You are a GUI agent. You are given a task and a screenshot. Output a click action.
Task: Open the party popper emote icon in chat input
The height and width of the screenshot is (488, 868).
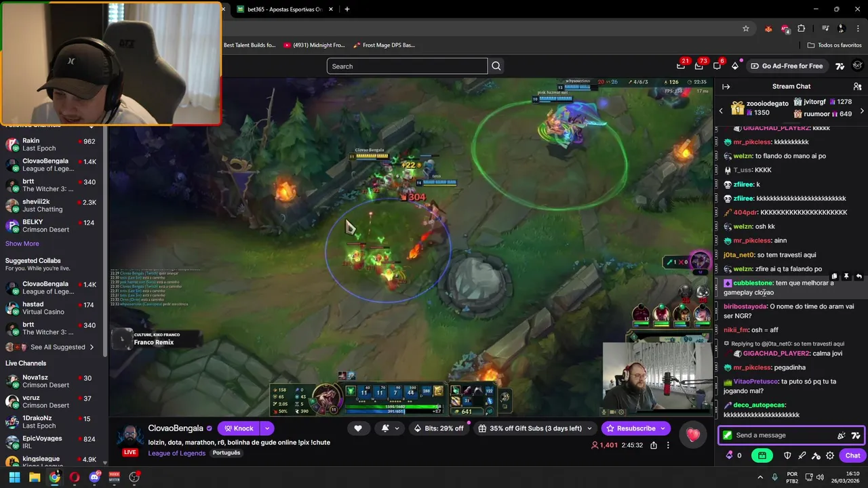(x=842, y=435)
